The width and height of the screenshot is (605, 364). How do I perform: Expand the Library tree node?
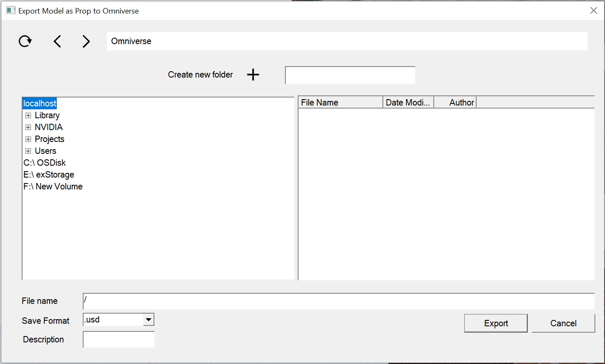[28, 115]
